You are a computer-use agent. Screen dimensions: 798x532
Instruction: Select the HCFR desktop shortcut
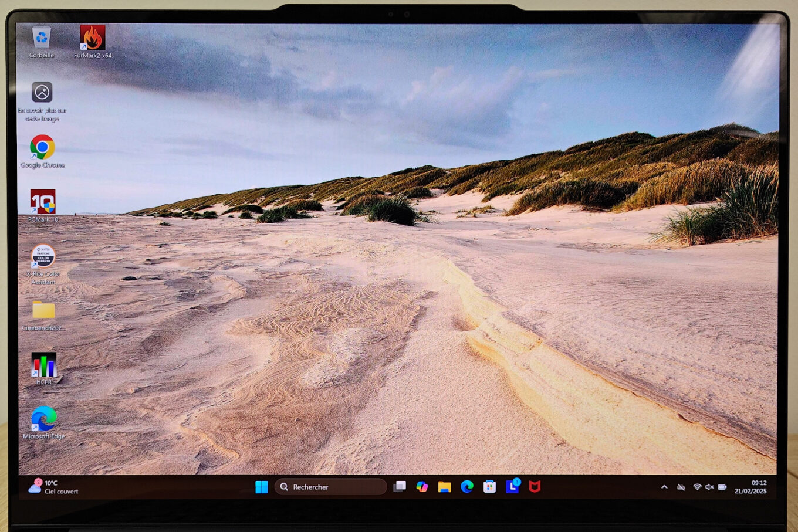44,365
